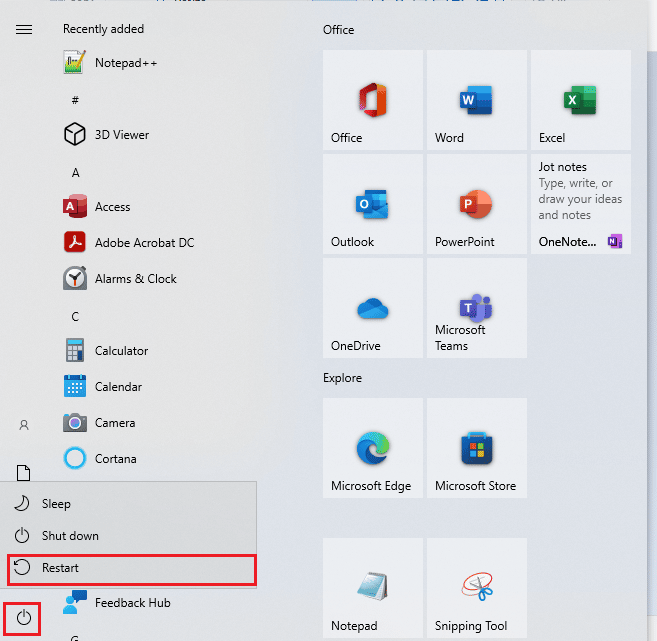
Task: Open the letter A section header
Action: [x=75, y=172]
